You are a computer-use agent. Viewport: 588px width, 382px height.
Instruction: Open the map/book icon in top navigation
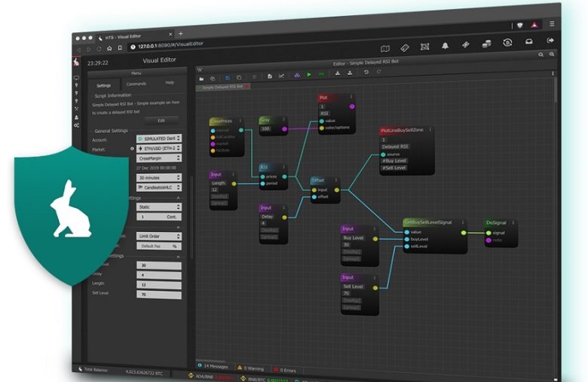point(385,49)
